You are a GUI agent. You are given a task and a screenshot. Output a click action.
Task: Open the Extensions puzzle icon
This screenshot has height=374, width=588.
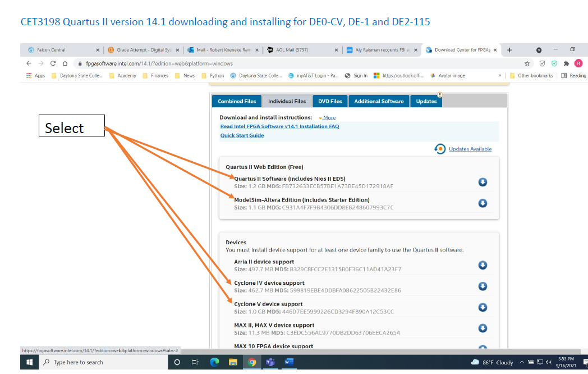point(566,63)
